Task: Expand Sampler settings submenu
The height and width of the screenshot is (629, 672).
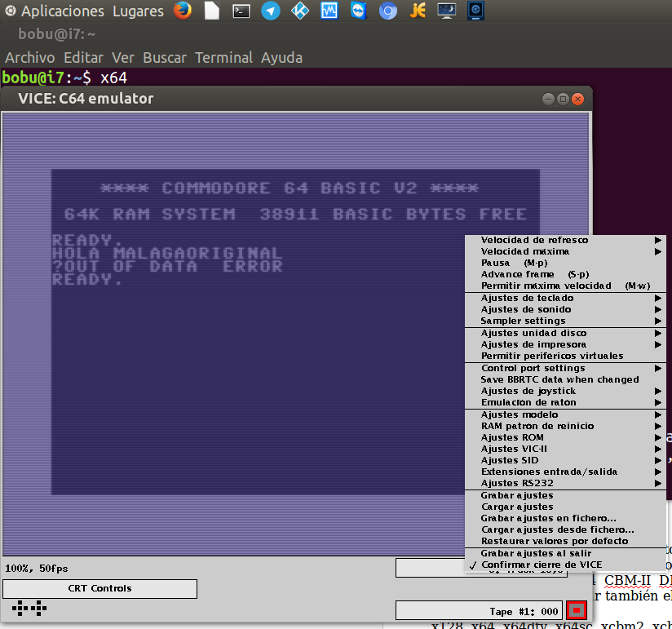Action: pyautogui.click(x=565, y=321)
